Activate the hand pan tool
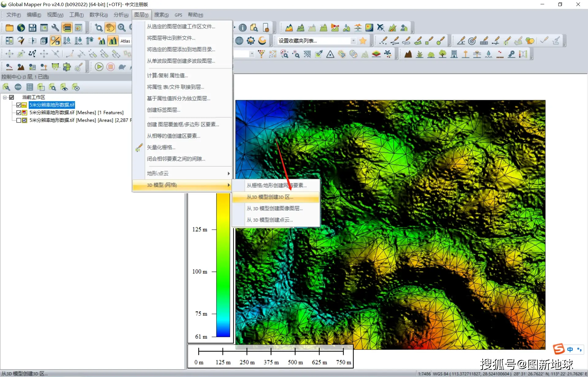This screenshot has height=377, width=588. coord(110,28)
